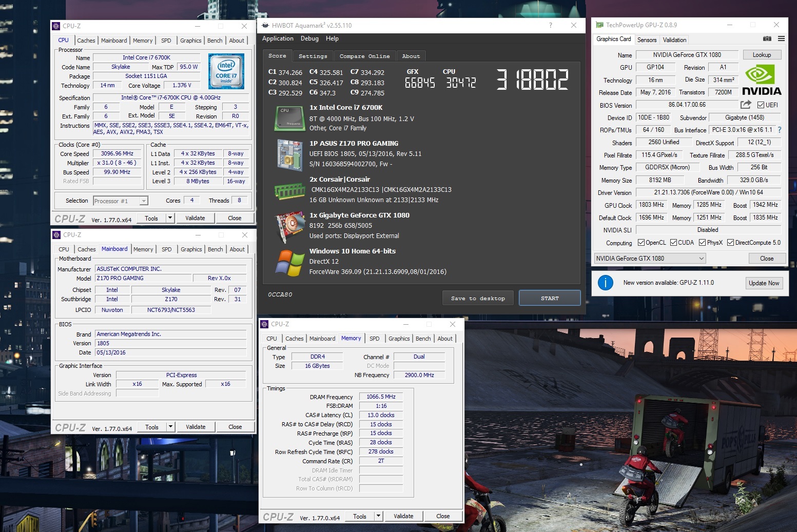Click the HWBOT Aquamark title bar icon
Viewport: 797px width, 532px height.
(265, 25)
